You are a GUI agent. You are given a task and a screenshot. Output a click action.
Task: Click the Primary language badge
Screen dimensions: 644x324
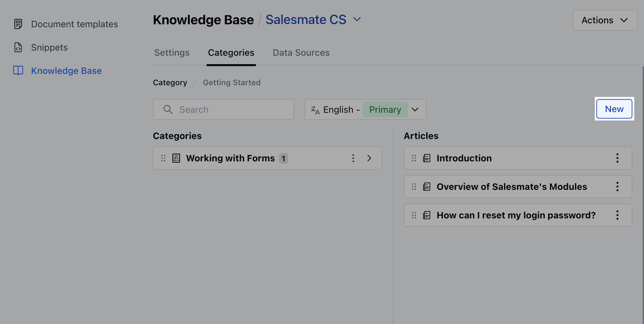pos(385,110)
